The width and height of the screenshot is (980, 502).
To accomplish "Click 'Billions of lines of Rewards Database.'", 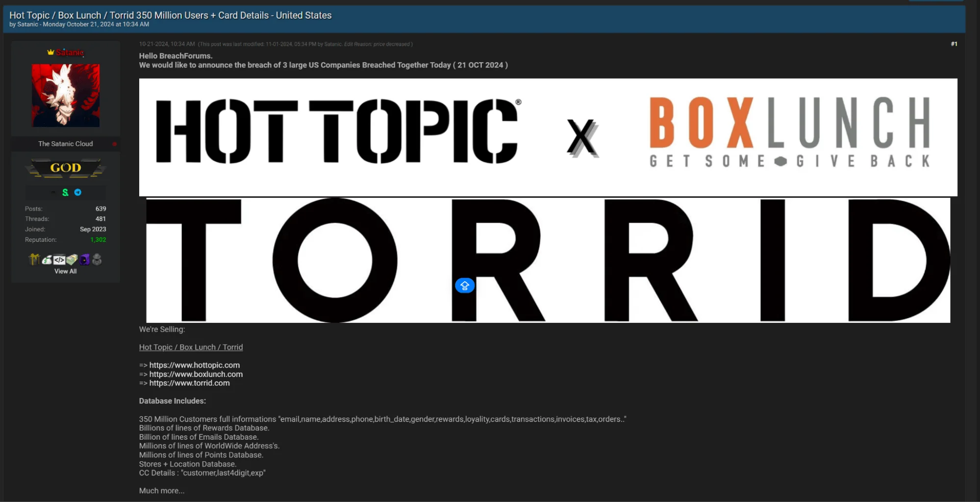I will pos(204,428).
